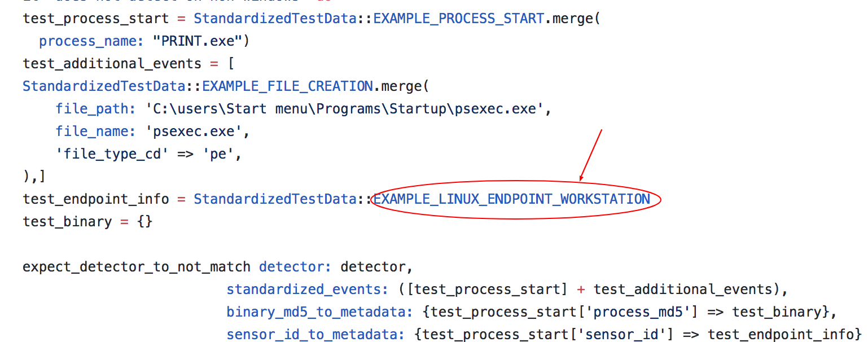Click the empty braces after test_binary
Viewport: 868px width, 342px height.
click(144, 221)
